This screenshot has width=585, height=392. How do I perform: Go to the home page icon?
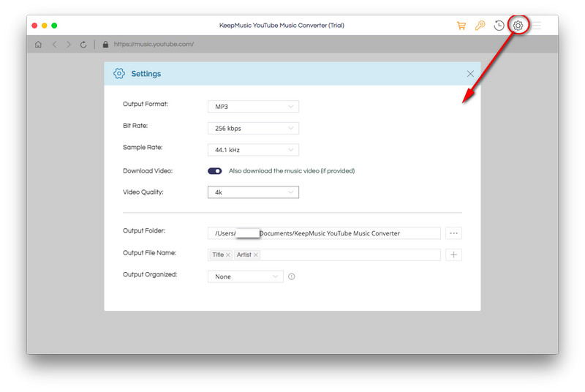[x=38, y=45]
